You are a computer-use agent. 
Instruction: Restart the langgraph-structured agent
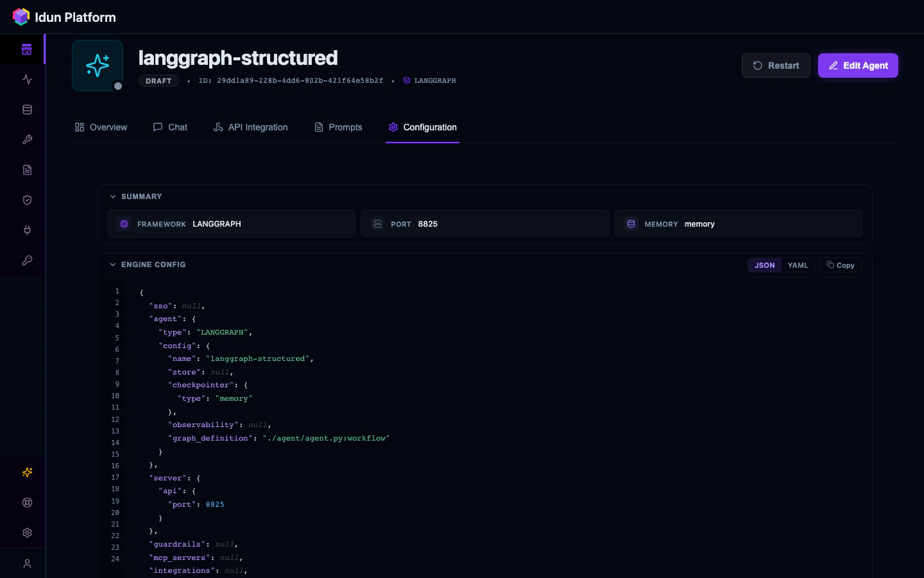pyautogui.click(x=776, y=66)
